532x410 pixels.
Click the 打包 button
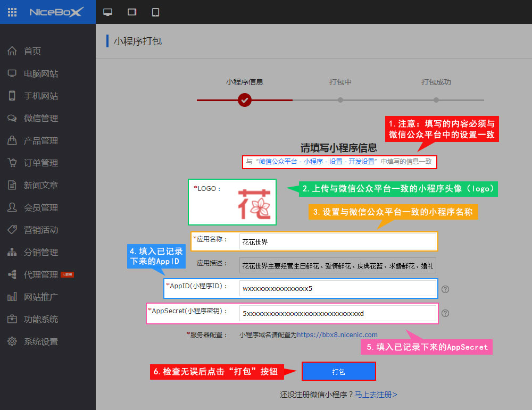338,371
